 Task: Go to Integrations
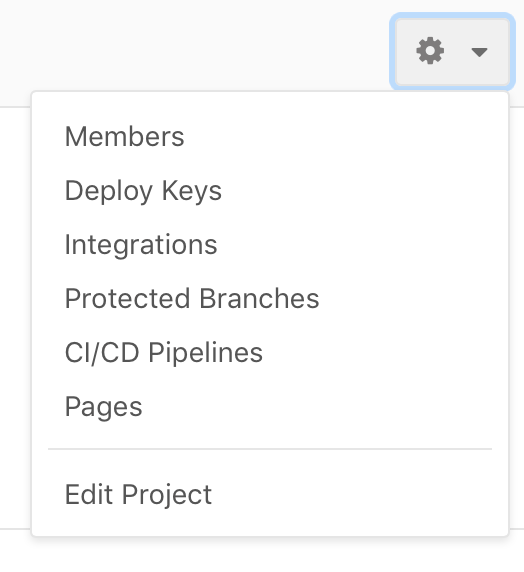point(141,244)
